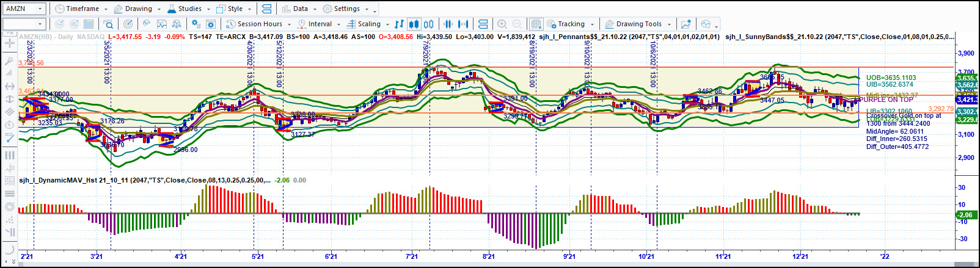The width and height of the screenshot is (980, 268).
Task: Click the bar-spacing icon after hollow candles
Action: 448,24
